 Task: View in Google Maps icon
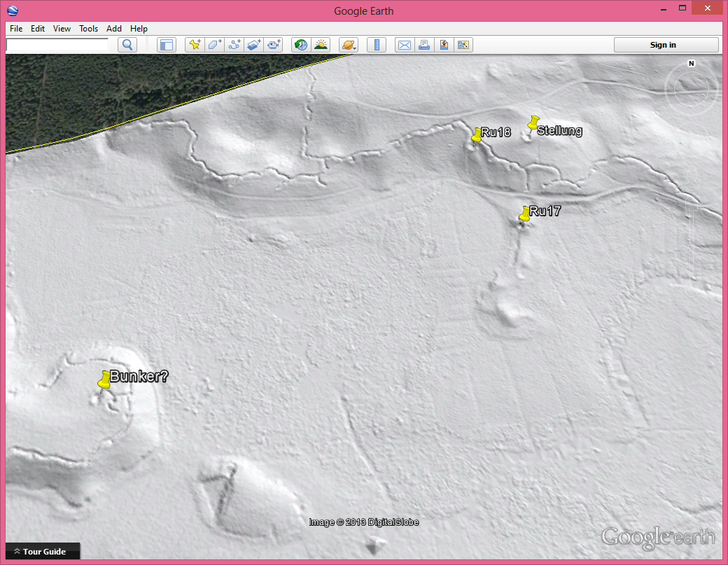tap(443, 45)
